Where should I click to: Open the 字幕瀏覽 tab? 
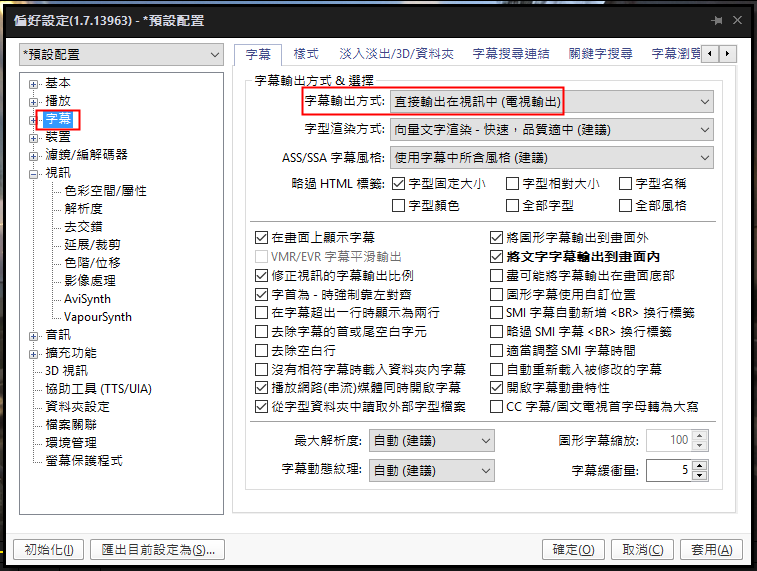pyautogui.click(x=676, y=54)
